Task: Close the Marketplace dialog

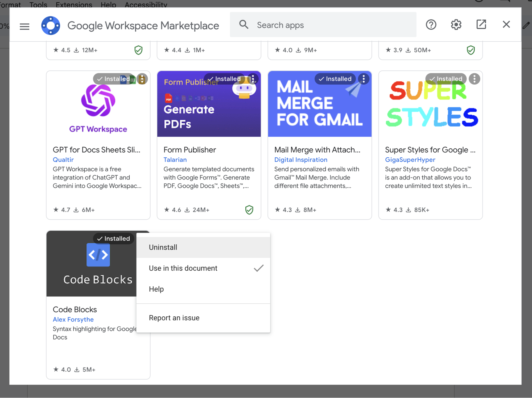Action: (x=506, y=24)
